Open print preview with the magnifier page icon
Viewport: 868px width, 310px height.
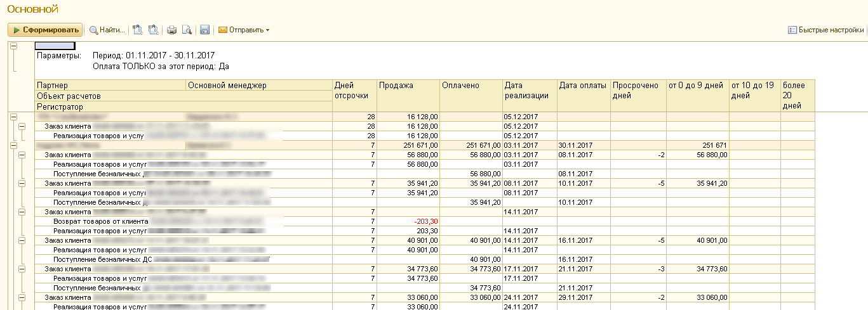tap(187, 30)
